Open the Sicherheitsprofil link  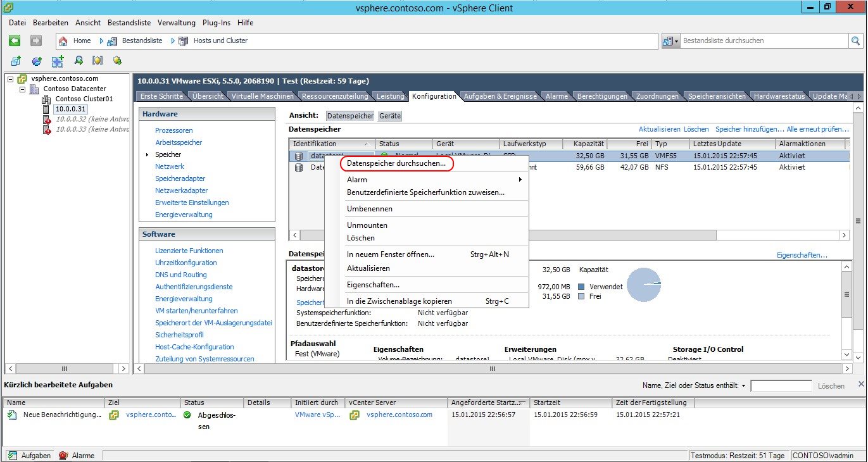[179, 335]
